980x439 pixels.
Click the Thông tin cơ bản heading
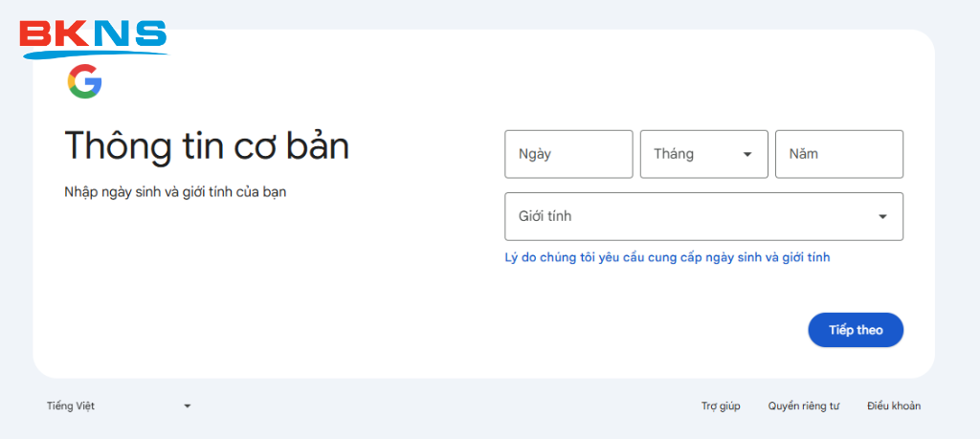click(x=207, y=146)
